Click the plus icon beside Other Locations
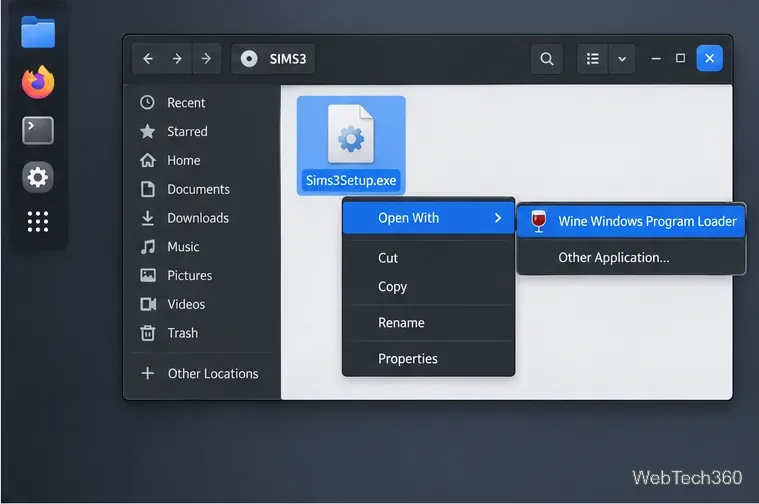Image resolution: width=759 pixels, height=504 pixels. coord(148,373)
